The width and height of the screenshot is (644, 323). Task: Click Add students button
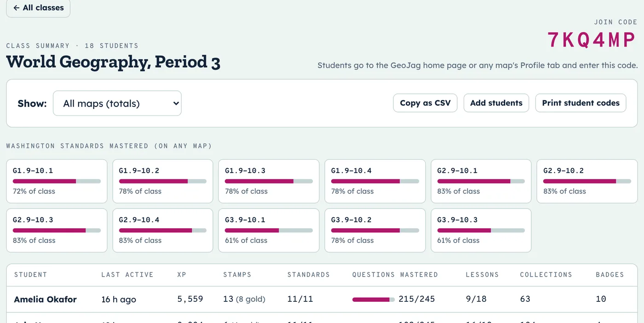(x=496, y=103)
